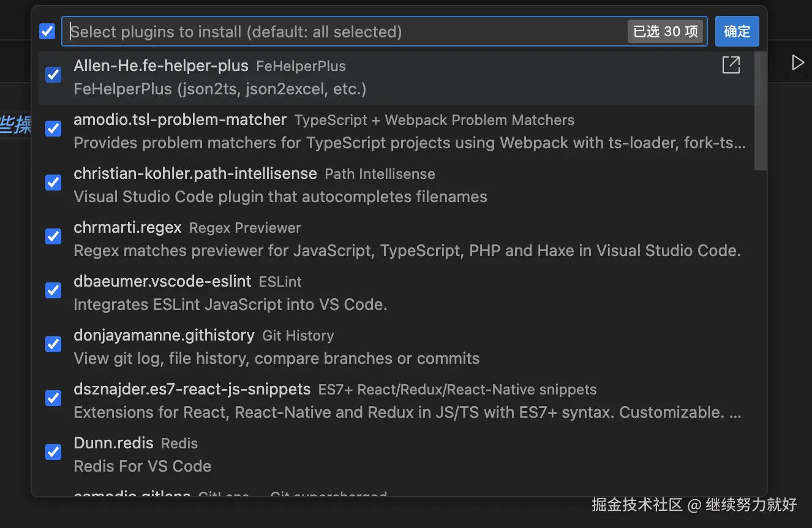This screenshot has width=812, height=528.
Task: Deselect dsznajder.es7-react-js-snippets checkbox
Action: pos(53,398)
